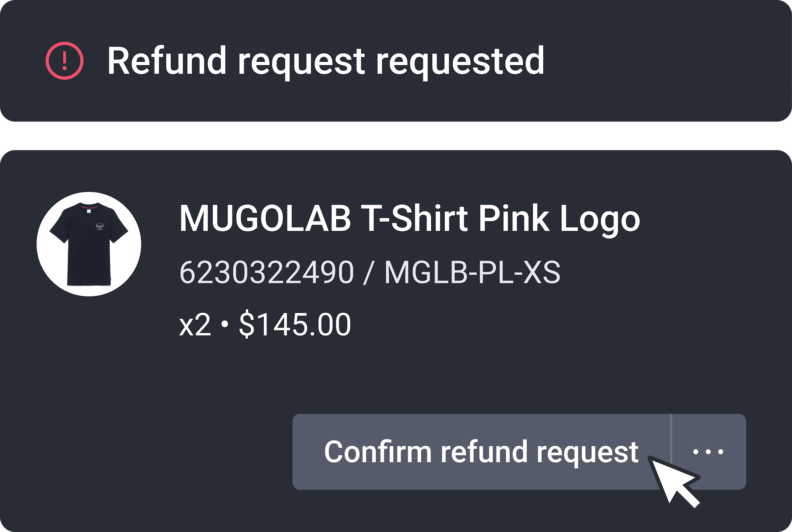Screen dimensions: 792x532
Task: Click the order number 6230322490
Action: pos(267,272)
